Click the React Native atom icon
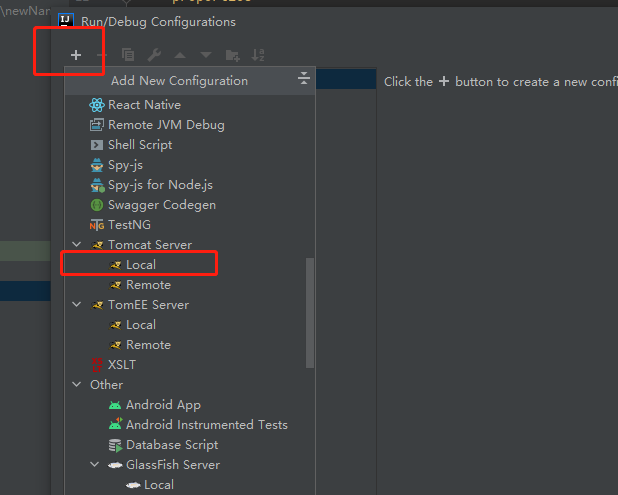The width and height of the screenshot is (618, 495). click(97, 105)
